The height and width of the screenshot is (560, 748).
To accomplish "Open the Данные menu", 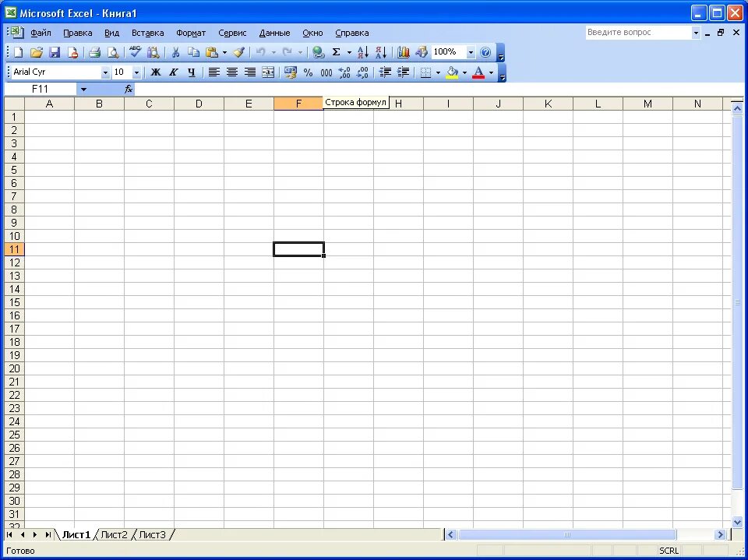I will pos(275,33).
